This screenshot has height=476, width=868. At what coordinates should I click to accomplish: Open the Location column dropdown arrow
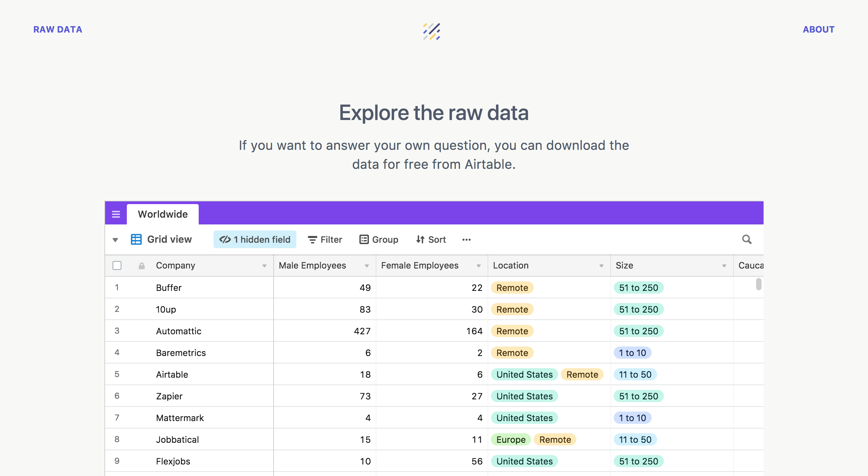[601, 266]
